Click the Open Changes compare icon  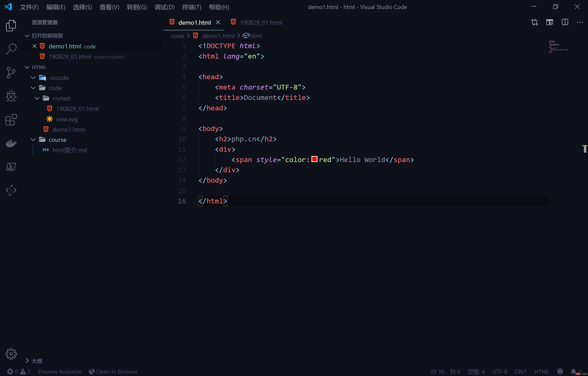(534, 22)
